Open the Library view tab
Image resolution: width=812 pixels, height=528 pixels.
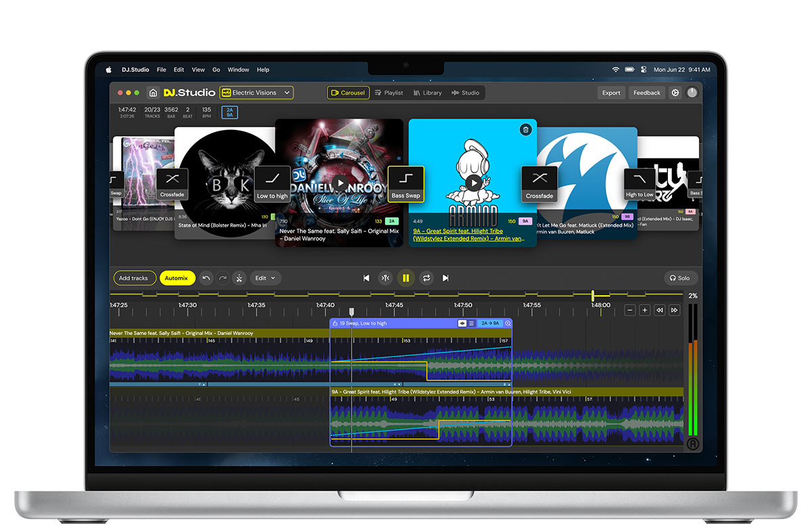(428, 93)
